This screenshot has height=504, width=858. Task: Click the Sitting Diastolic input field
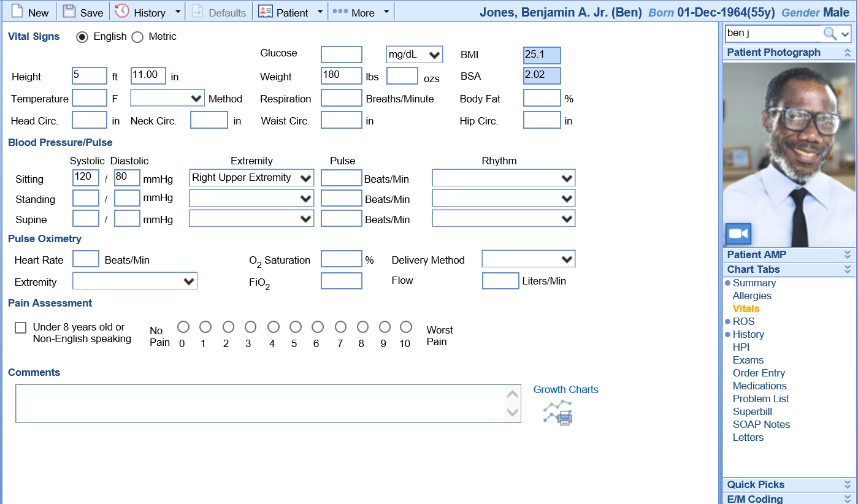pos(128,178)
